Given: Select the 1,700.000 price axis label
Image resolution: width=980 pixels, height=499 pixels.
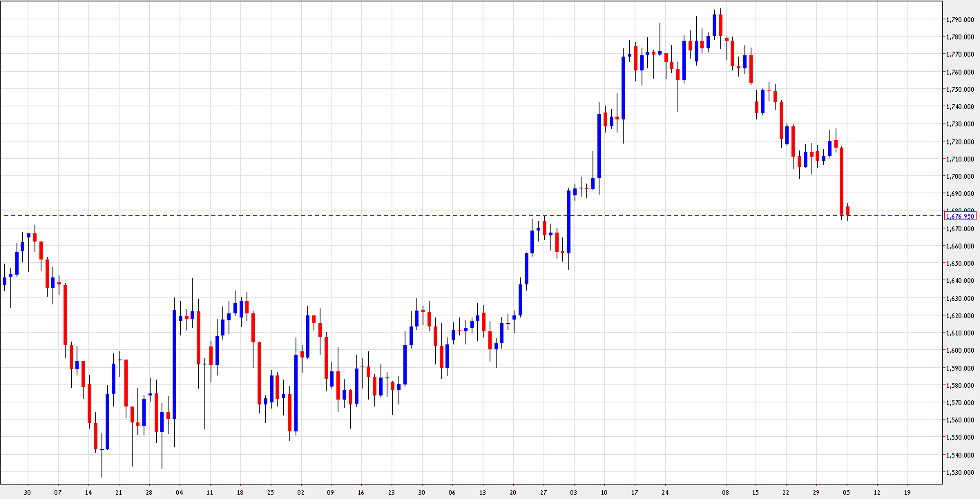Looking at the screenshot, I should [961, 175].
